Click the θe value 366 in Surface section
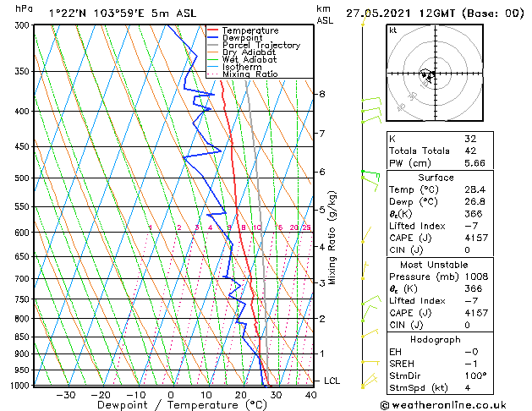This screenshot has height=411, width=532. coord(474,214)
